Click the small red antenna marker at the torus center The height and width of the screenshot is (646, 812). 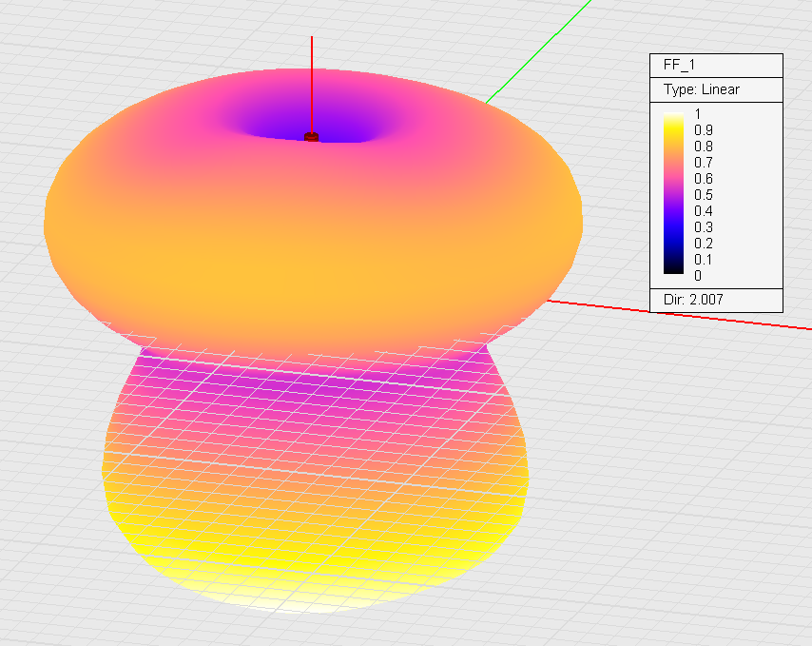[x=311, y=137]
